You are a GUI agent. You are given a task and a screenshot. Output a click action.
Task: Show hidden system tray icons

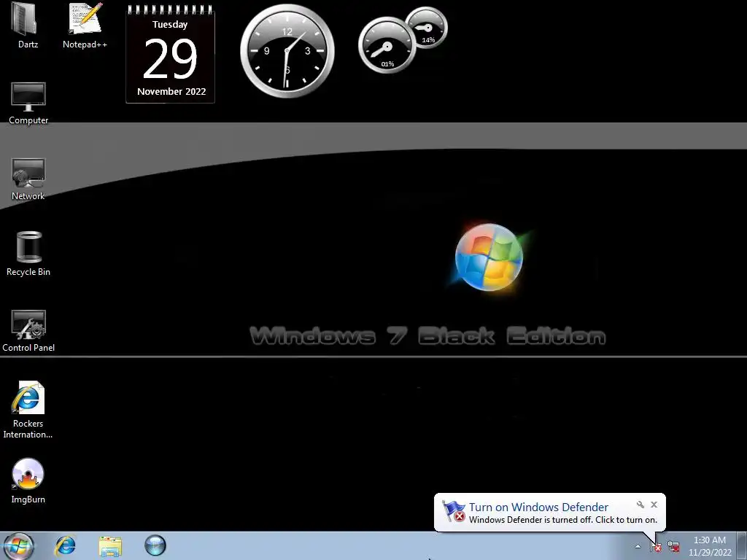click(638, 546)
